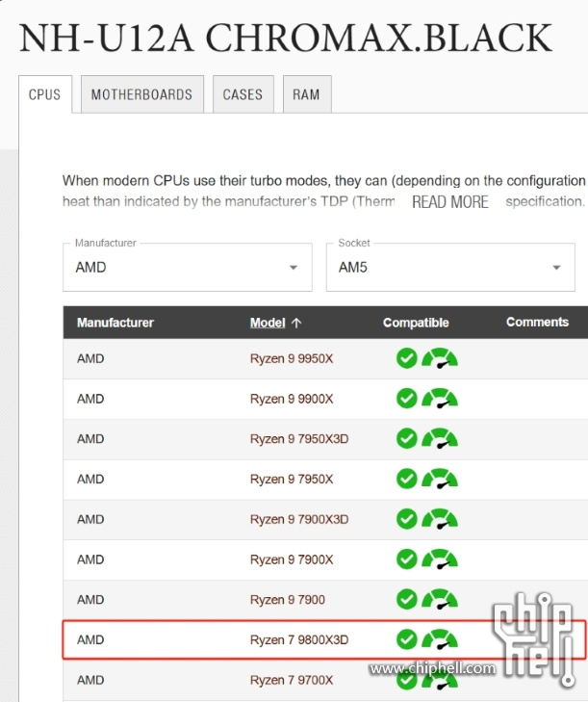
Task: Click the performance gauge for Ryzen 9 7900X
Action: [440, 559]
